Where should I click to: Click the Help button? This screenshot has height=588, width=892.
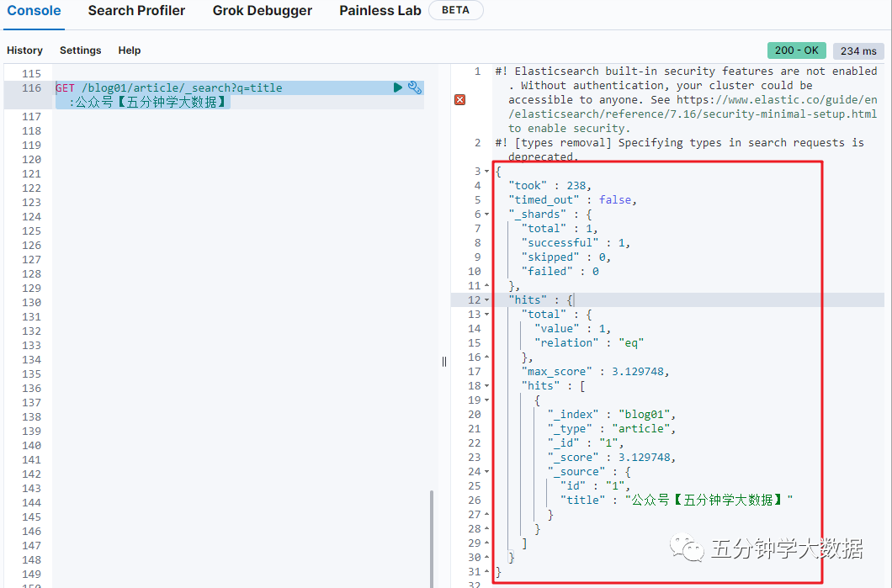tap(130, 50)
